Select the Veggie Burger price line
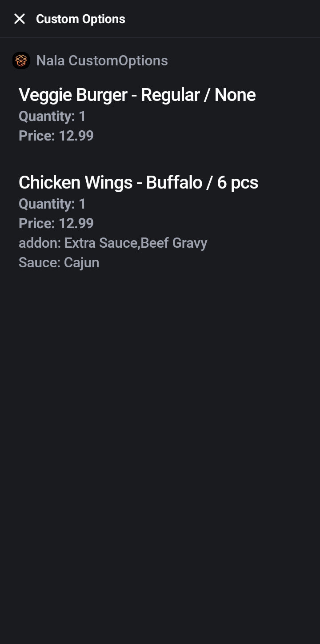Image resolution: width=320 pixels, height=644 pixels. pos(56,136)
